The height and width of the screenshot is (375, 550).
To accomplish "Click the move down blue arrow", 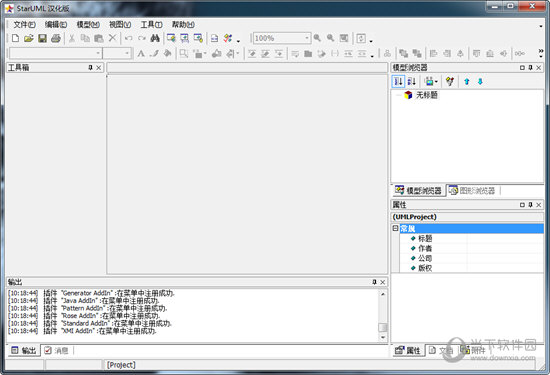I will (480, 82).
